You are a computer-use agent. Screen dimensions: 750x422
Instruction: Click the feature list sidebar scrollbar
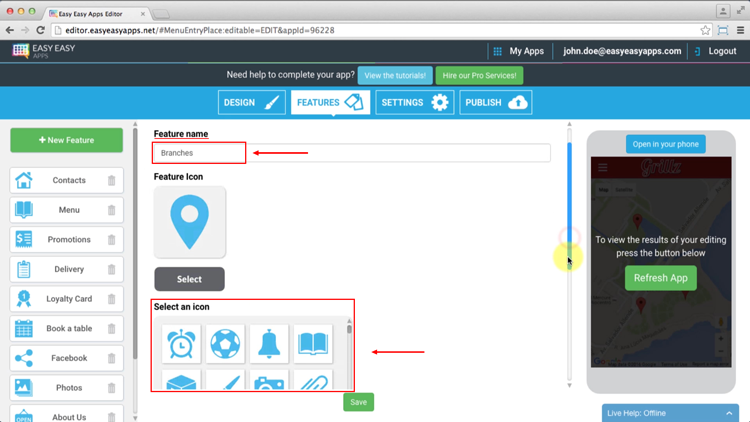tap(135, 244)
